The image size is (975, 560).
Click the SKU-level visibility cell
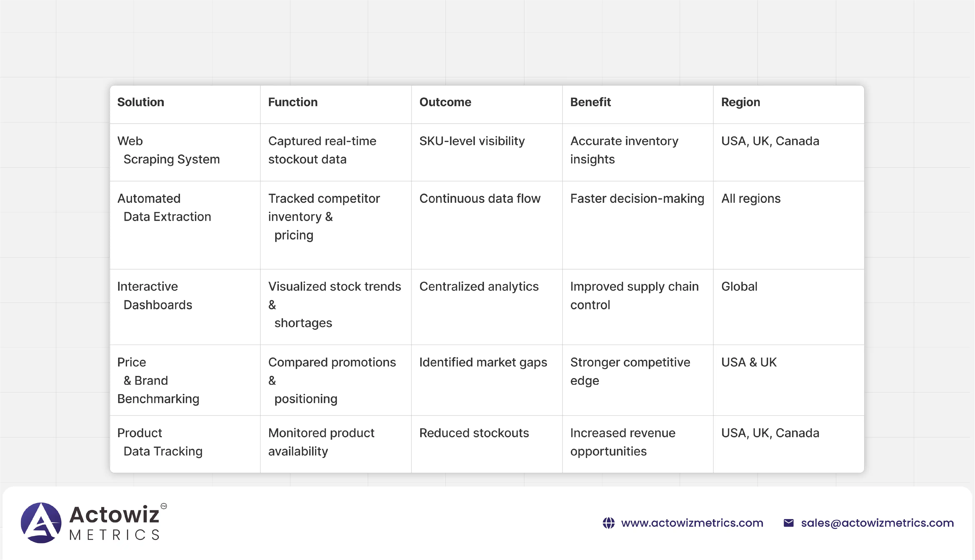[x=472, y=141]
